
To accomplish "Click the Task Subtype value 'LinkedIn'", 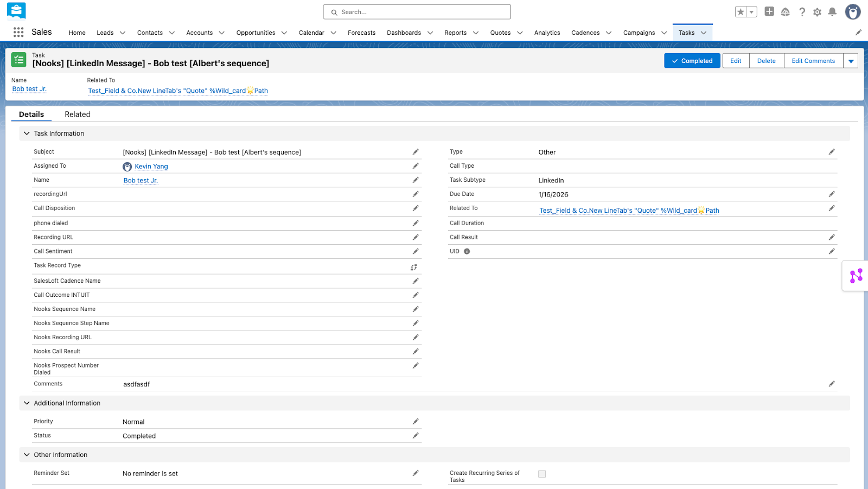I will [551, 180].
